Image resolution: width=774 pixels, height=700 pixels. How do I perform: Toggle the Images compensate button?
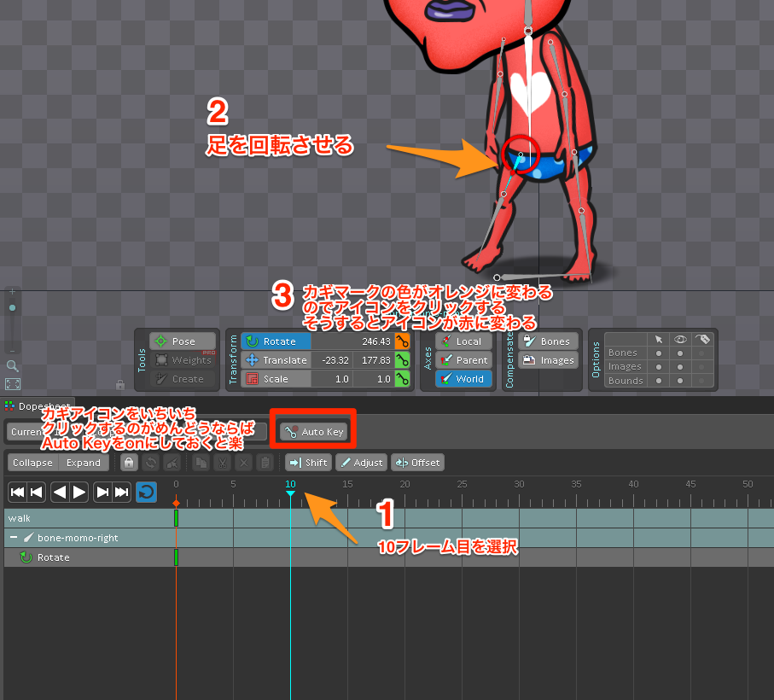[548, 359]
